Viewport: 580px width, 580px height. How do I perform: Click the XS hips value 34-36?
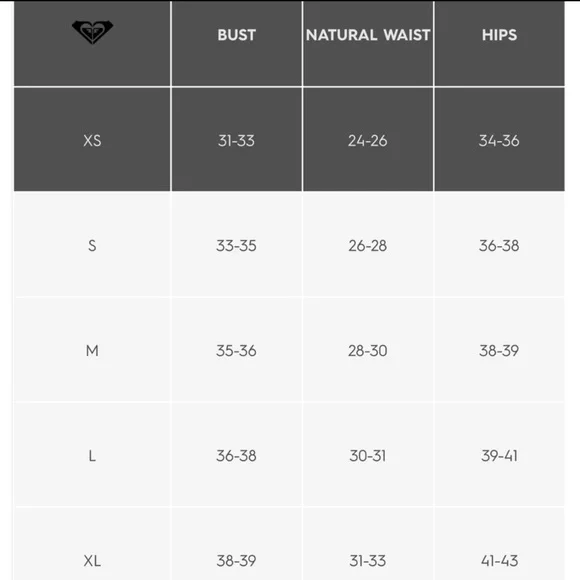click(499, 141)
